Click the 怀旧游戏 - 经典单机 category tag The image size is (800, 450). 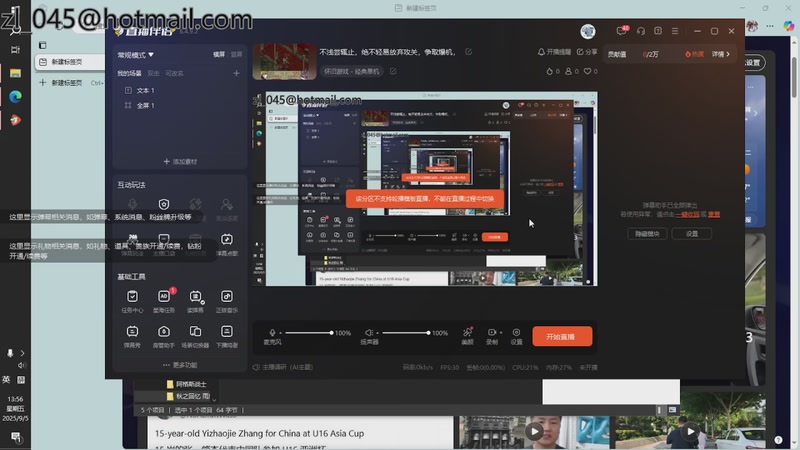point(352,71)
